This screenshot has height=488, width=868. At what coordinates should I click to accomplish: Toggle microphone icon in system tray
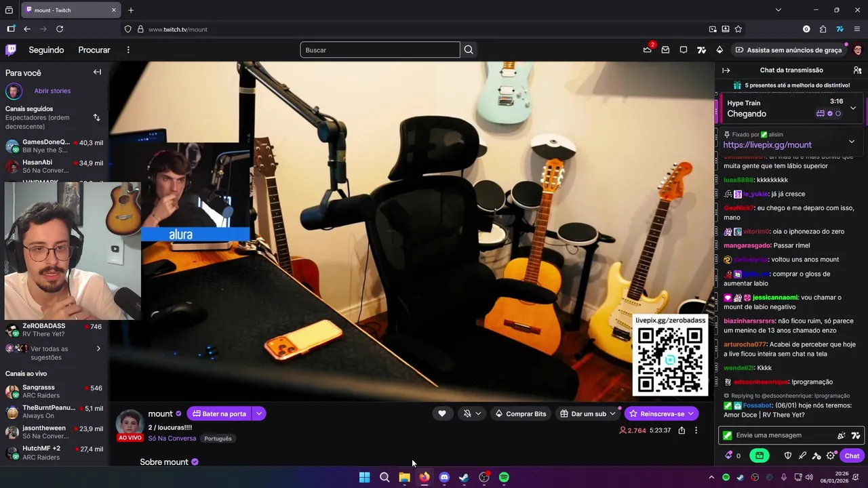point(784,477)
